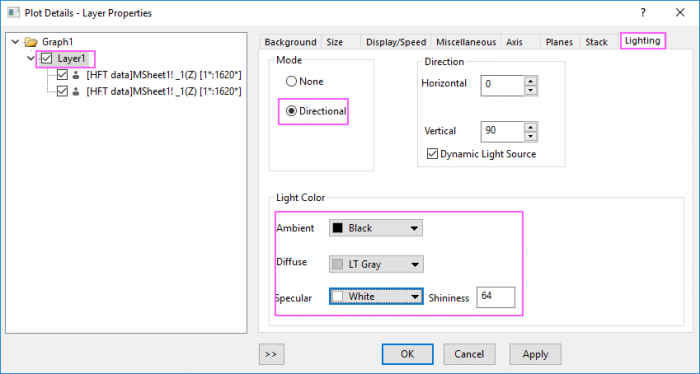Switch to the Planes tab
The image size is (700, 374).
pos(560,42)
